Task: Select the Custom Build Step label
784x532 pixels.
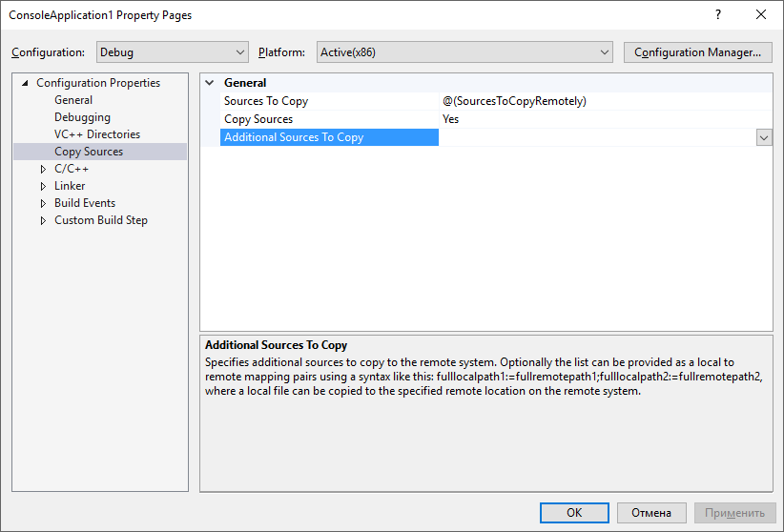Action: (101, 220)
